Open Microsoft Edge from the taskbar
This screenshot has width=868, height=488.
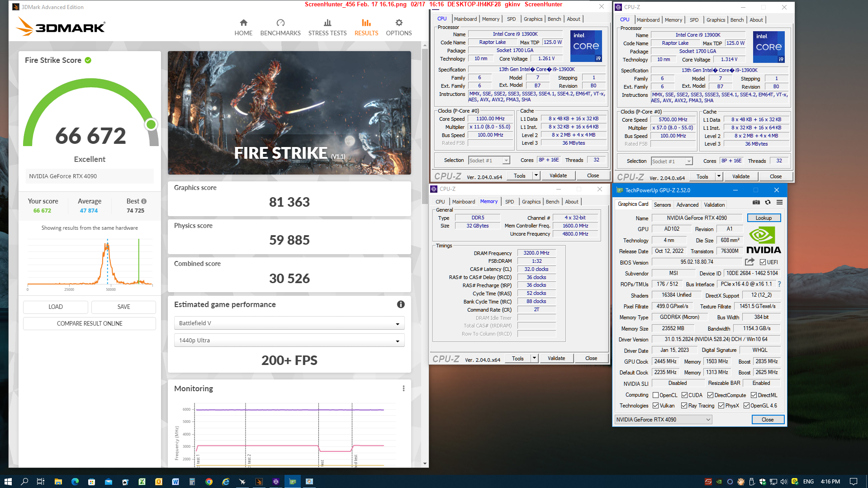coord(75,481)
